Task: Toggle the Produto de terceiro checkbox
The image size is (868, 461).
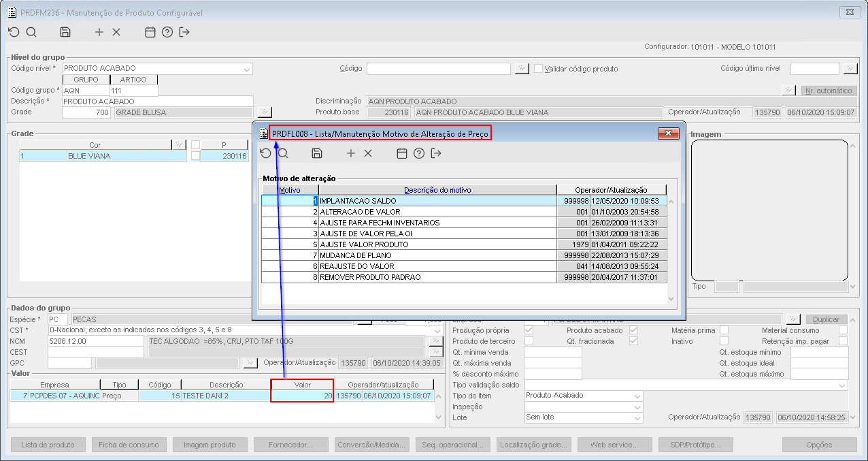Action: click(x=529, y=341)
